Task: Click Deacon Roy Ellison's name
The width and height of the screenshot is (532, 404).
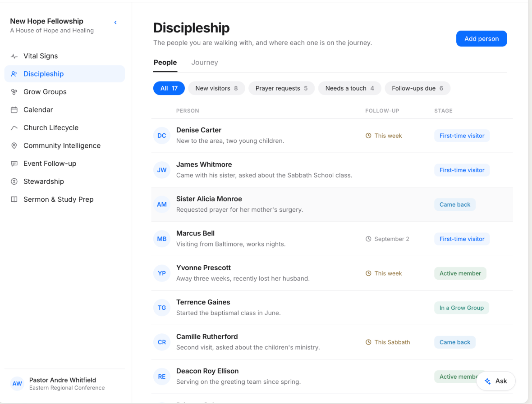Action: [207, 371]
